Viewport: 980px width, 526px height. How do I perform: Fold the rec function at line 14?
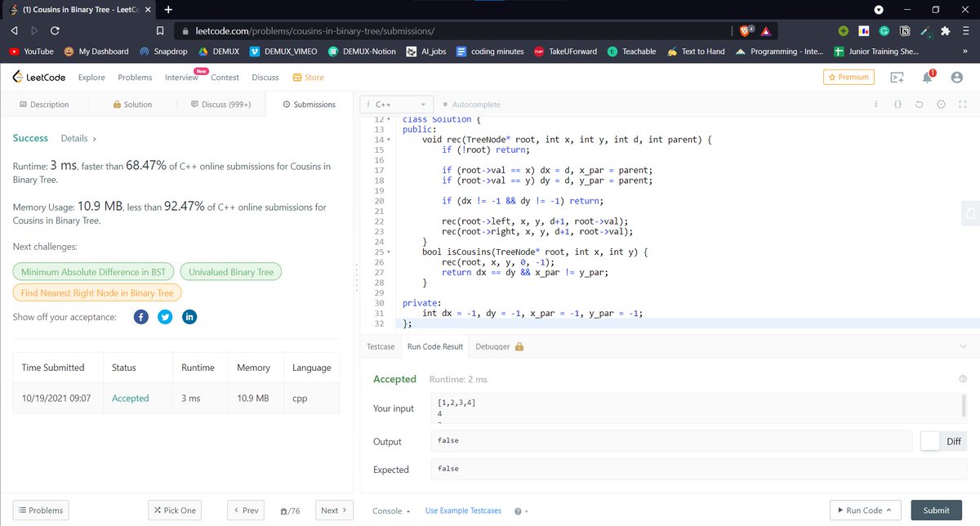point(388,140)
